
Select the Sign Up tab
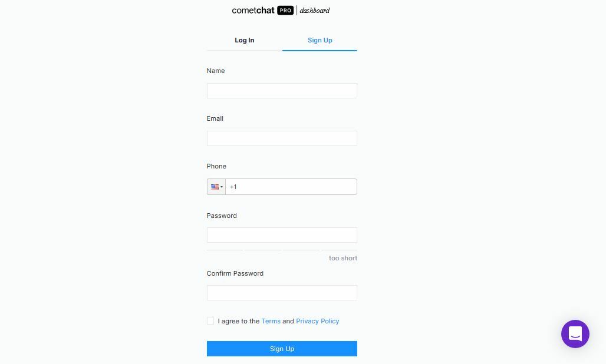(320, 40)
